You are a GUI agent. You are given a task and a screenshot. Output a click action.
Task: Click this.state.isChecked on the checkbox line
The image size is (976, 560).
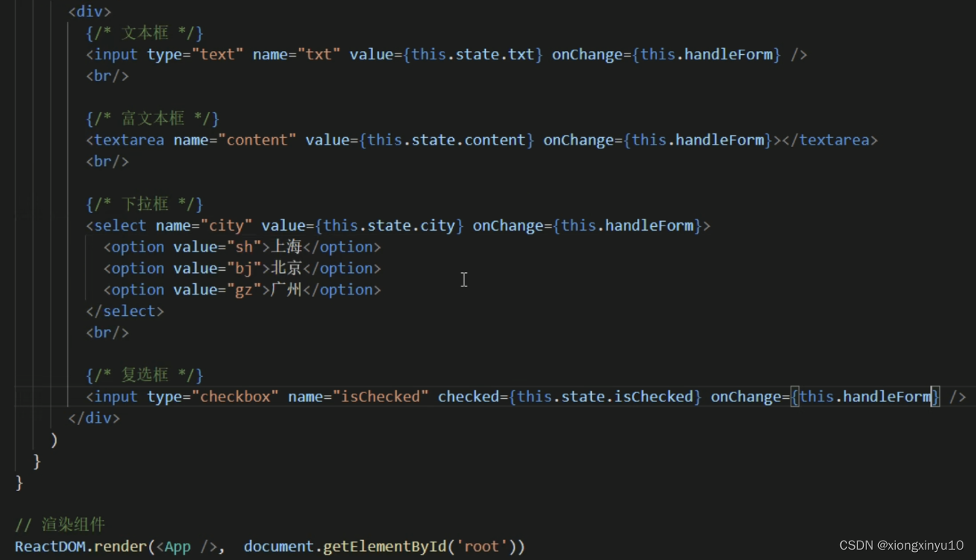pos(605,396)
